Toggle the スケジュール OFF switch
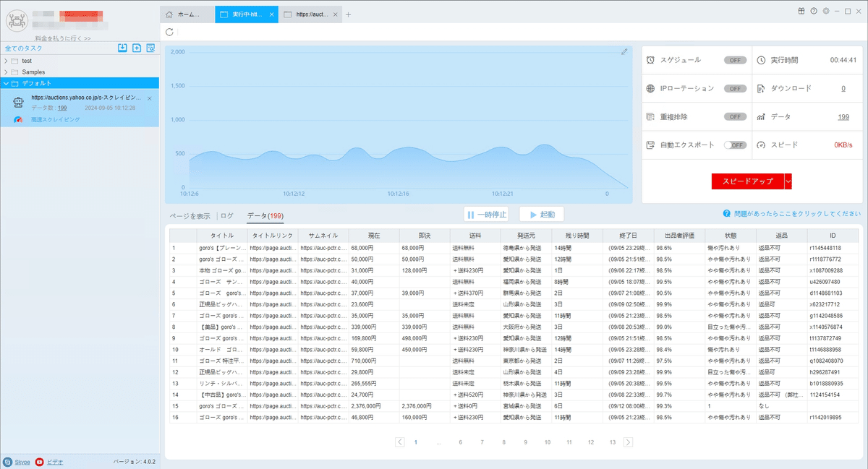This screenshot has height=469, width=868. [x=735, y=60]
